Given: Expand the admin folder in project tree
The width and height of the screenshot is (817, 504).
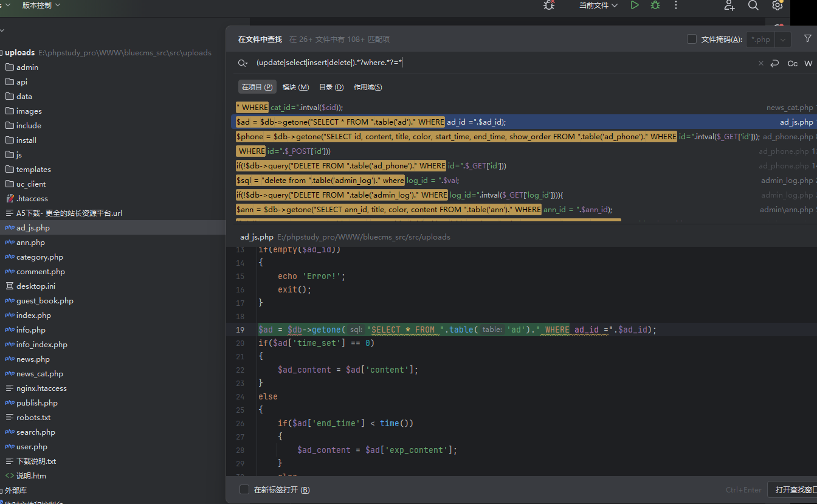Looking at the screenshot, I should coord(27,67).
